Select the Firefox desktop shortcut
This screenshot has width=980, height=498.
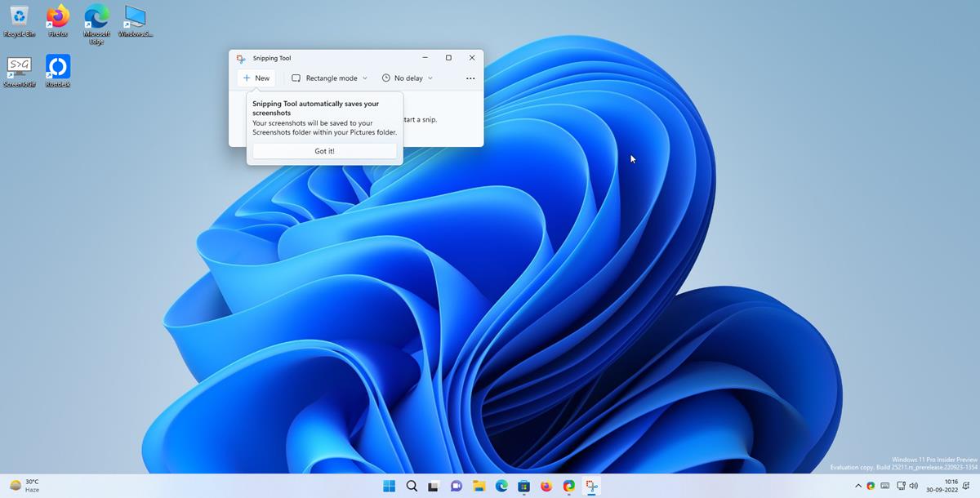coord(58,21)
